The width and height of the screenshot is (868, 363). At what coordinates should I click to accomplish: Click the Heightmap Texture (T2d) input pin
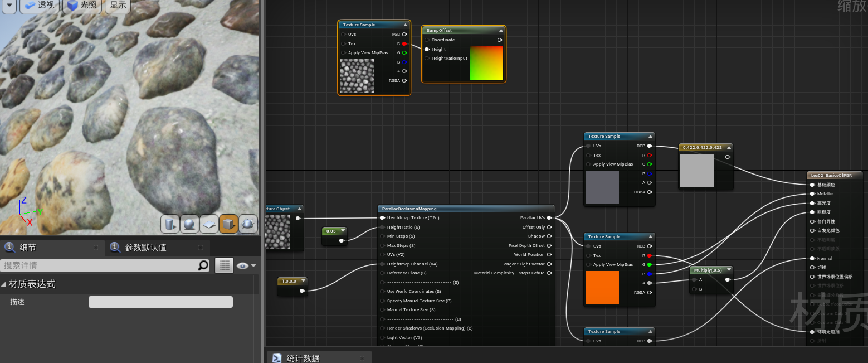point(382,218)
